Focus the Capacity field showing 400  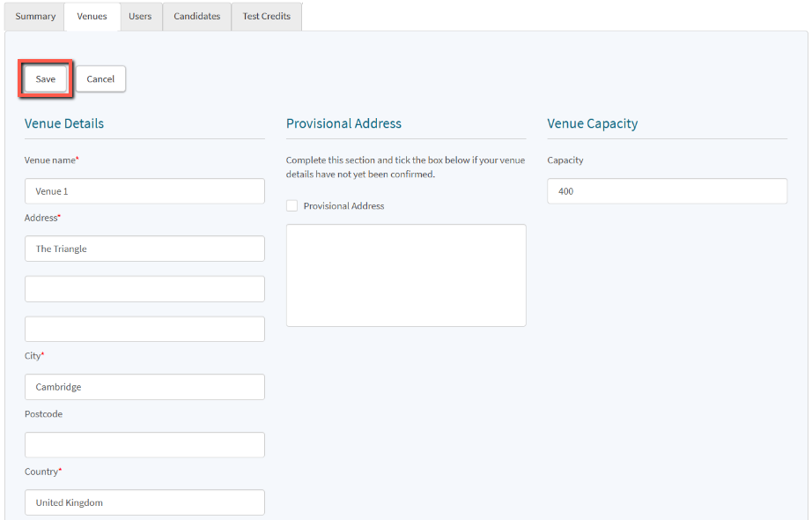point(667,191)
